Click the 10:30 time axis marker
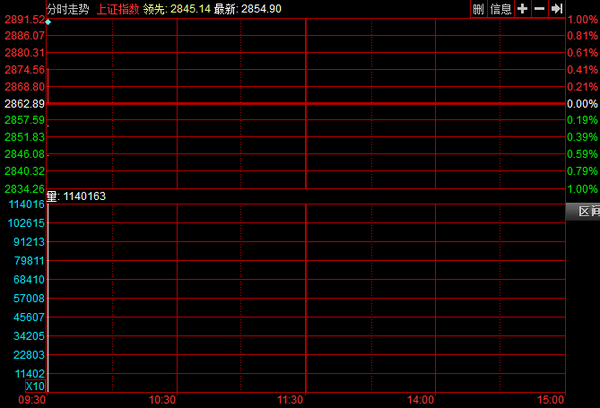600x408 pixels. tap(162, 400)
